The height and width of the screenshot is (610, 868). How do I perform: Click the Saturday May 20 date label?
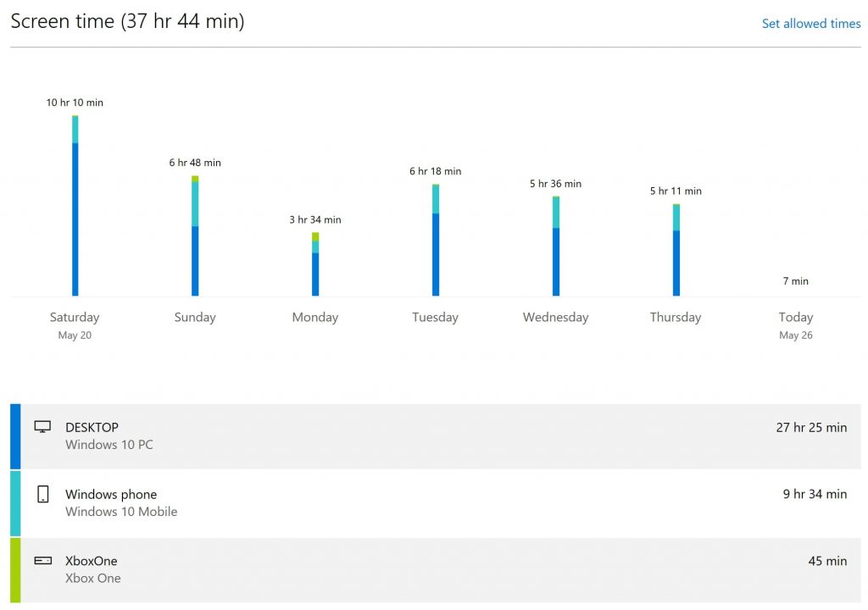(75, 324)
